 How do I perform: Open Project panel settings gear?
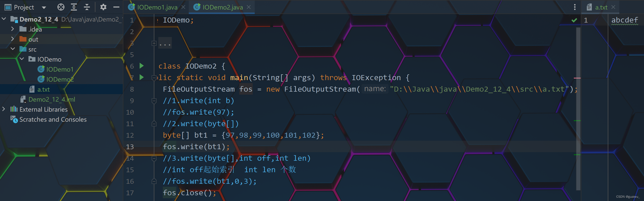103,7
